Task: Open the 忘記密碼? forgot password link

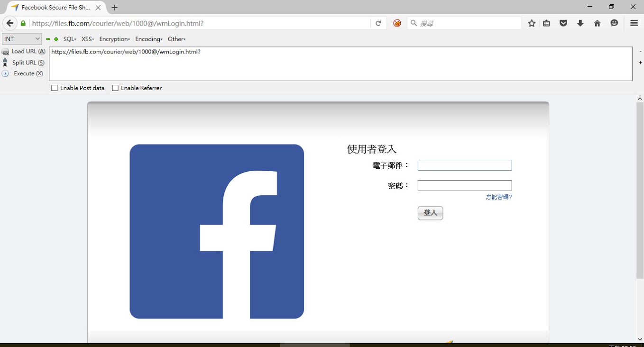Action: click(499, 197)
